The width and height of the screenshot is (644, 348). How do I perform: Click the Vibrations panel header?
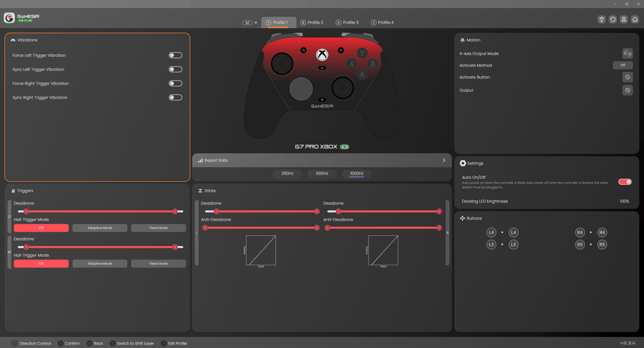pyautogui.click(x=24, y=40)
